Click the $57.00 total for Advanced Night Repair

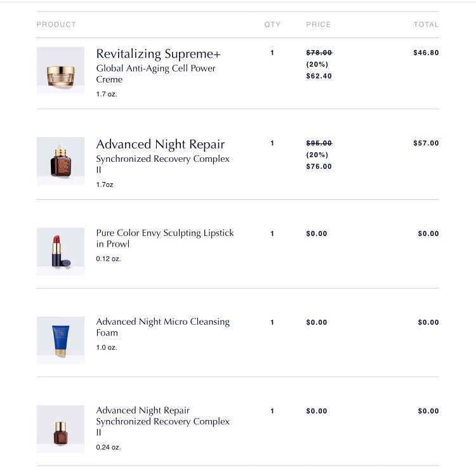click(x=425, y=143)
